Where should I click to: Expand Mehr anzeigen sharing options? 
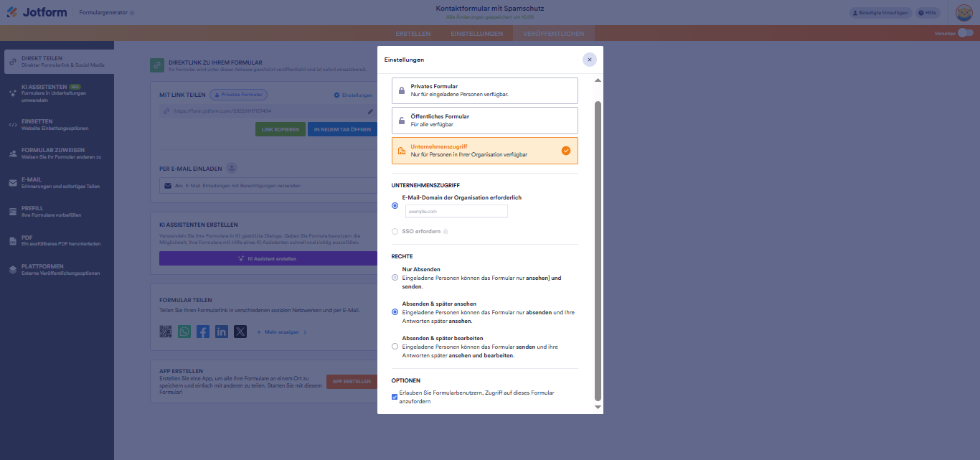282,332
